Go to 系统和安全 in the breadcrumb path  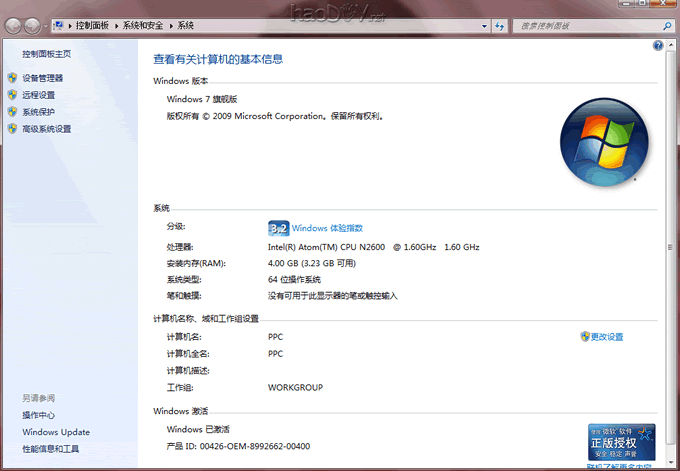pos(144,23)
